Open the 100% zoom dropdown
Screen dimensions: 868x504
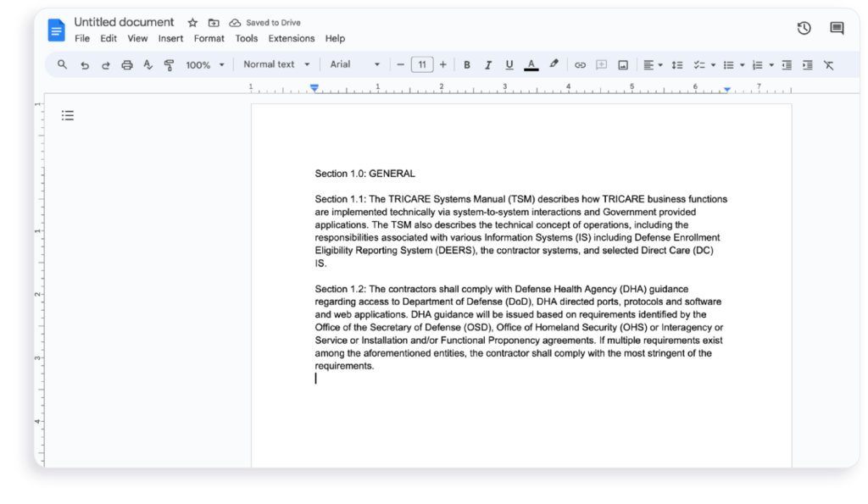click(x=205, y=65)
